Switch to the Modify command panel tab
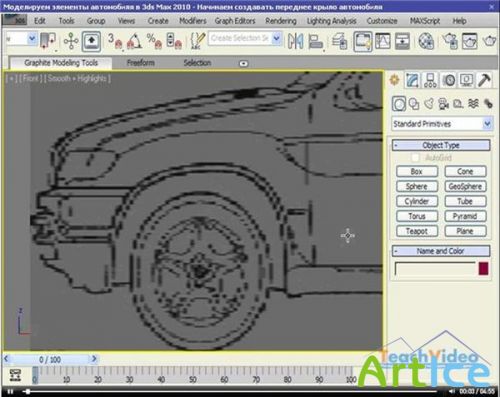This screenshot has width=500, height=397. point(412,80)
